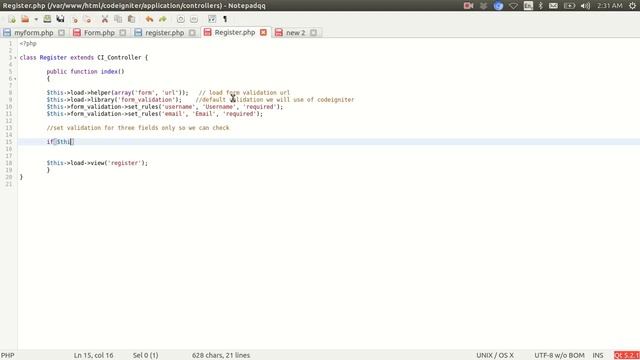Click the Cut scissors icon
This screenshot has height=360, width=640.
(105, 19)
